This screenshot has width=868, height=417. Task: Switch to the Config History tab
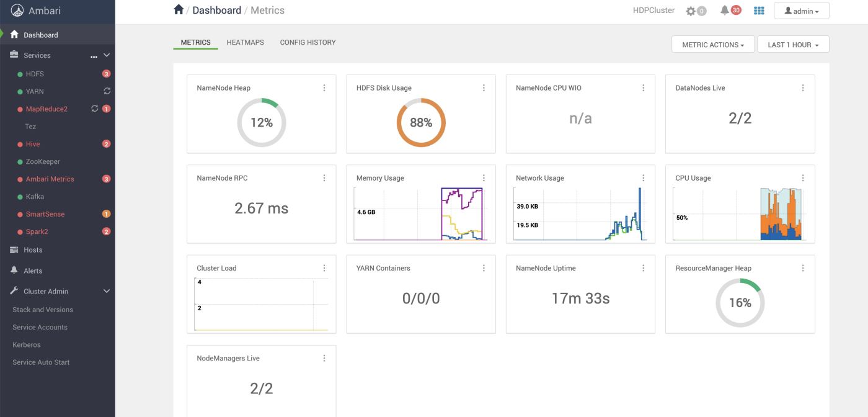pos(308,42)
